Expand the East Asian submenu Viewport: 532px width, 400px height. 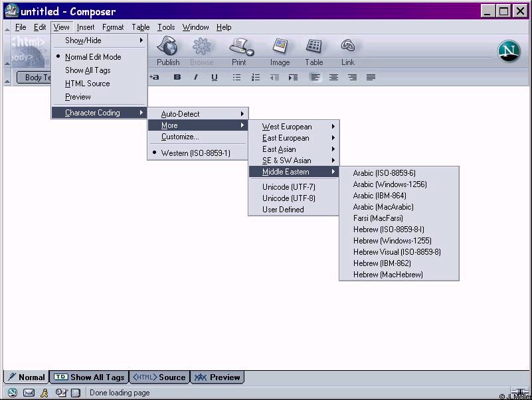pos(294,149)
